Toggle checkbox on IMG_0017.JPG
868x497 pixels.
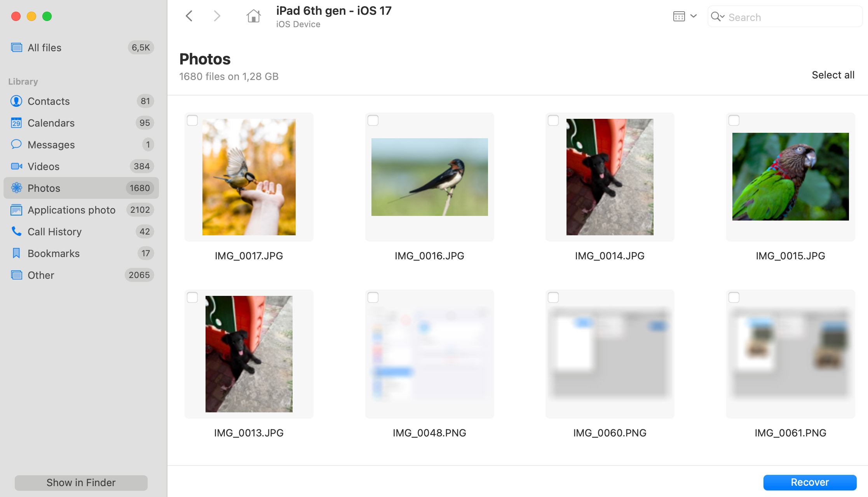point(193,120)
